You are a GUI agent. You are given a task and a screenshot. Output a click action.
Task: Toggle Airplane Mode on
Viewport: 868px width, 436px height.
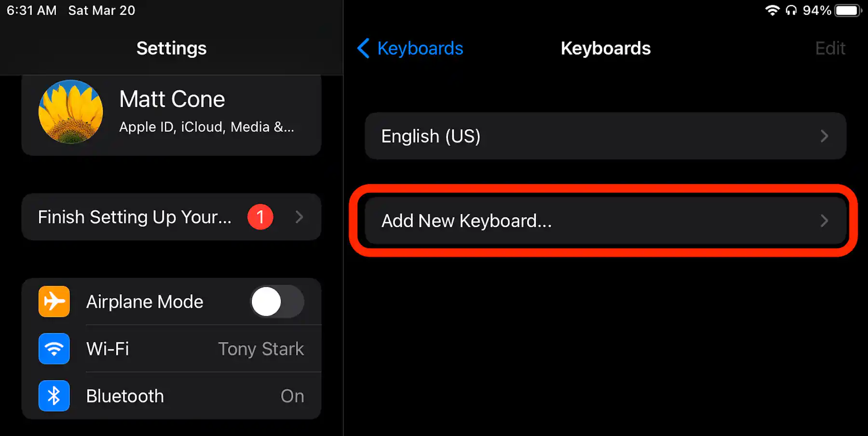pos(277,301)
